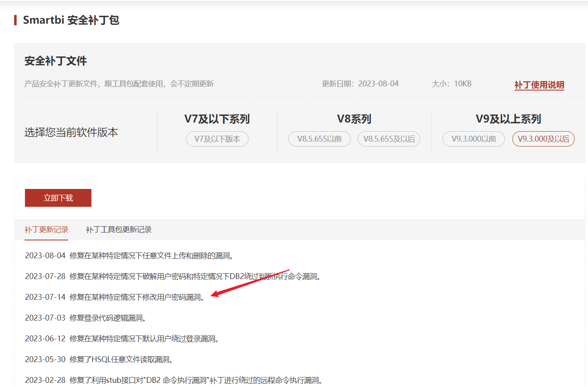The width and height of the screenshot is (588, 387).
Task: Click the 更新日期: 2023-08-04 text
Action: pyautogui.click(x=360, y=84)
